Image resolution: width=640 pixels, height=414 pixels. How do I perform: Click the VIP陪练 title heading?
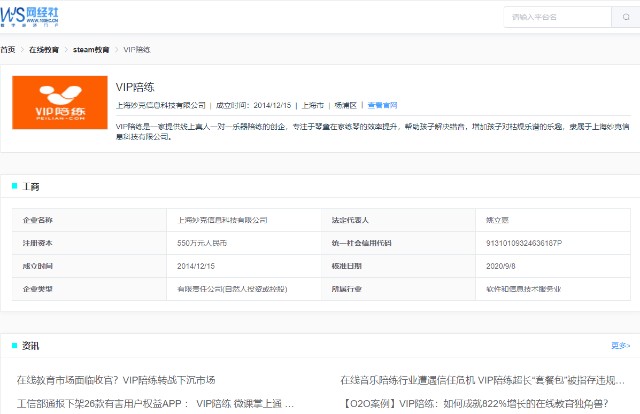(x=135, y=87)
